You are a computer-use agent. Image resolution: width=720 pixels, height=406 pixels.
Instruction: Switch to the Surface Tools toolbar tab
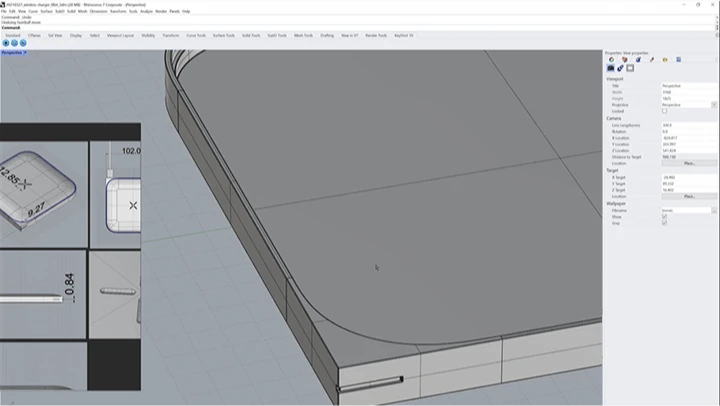click(x=224, y=35)
